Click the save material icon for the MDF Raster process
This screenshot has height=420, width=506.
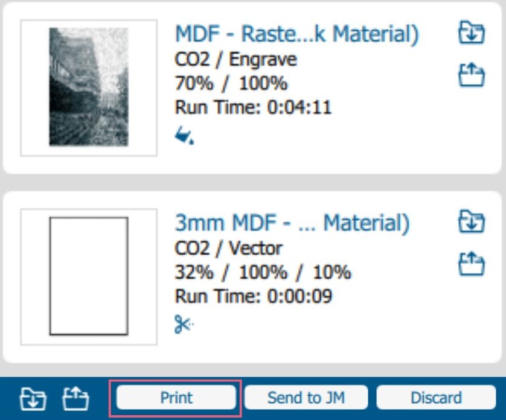click(x=471, y=75)
